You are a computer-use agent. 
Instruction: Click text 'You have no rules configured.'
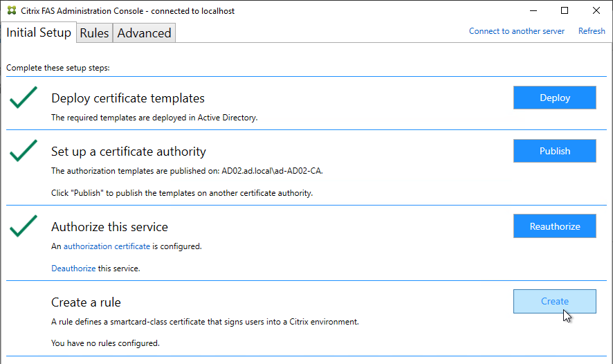(106, 343)
